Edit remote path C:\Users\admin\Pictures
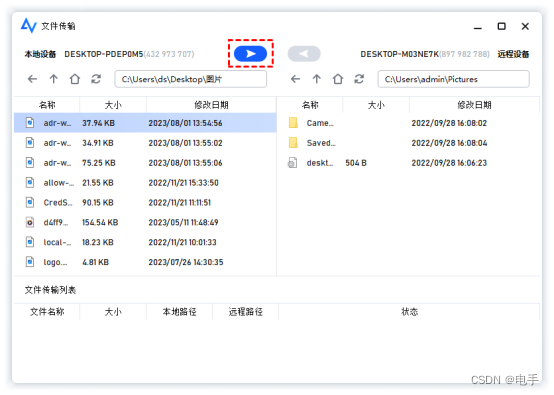This screenshot has width=554, height=395. click(x=454, y=79)
